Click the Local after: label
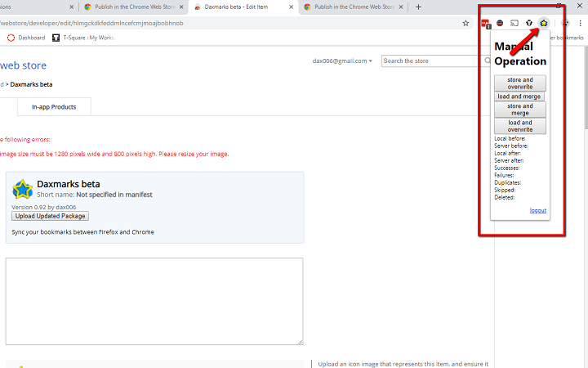Viewport: 588px width, 368px height. 507,153
